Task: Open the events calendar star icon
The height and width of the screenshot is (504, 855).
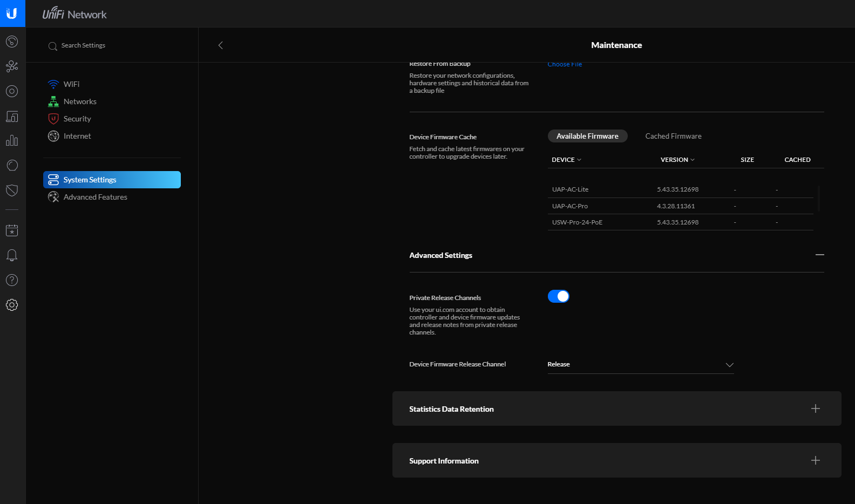Action: click(x=12, y=230)
